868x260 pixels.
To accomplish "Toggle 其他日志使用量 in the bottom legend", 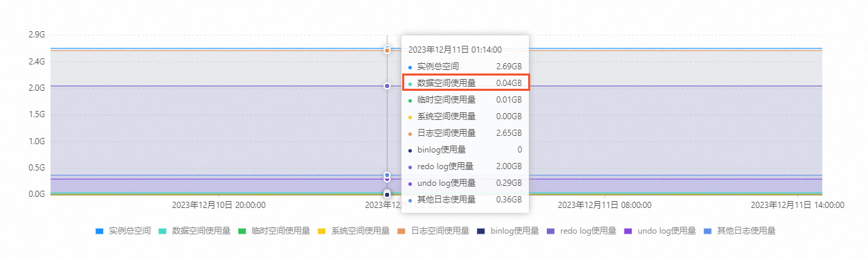I will click(x=740, y=231).
